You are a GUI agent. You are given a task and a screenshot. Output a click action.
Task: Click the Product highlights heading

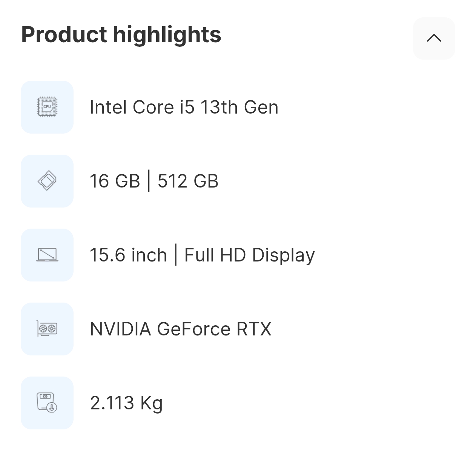[121, 34]
